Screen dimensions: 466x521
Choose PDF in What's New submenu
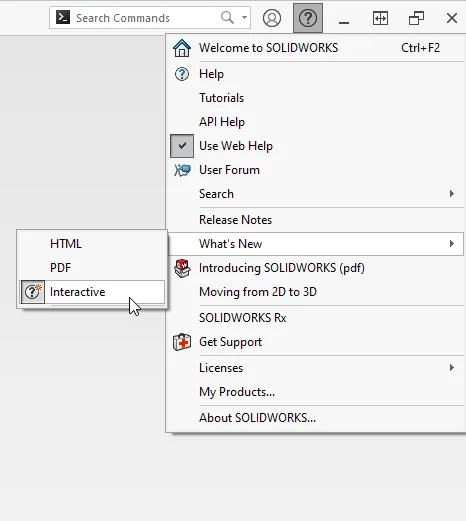pos(92,268)
